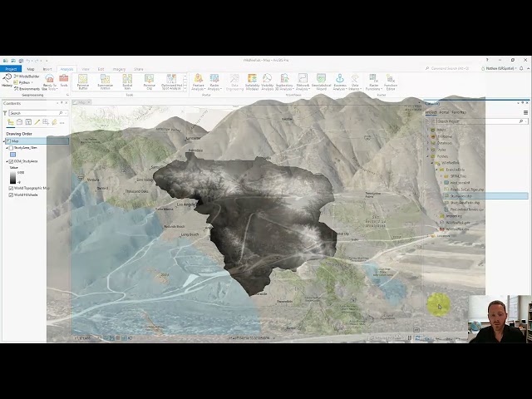Open Data Interop tools
Screen dimensions: 532x399
coord(355,82)
